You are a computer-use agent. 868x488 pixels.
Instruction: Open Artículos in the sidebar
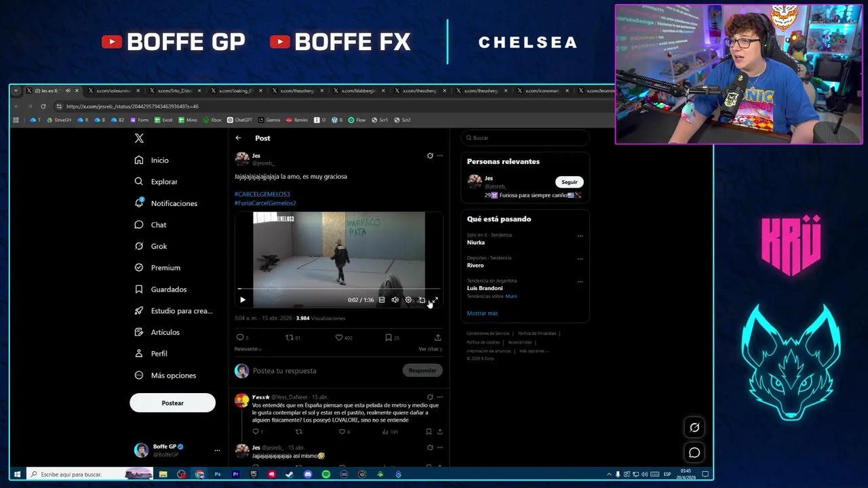(157, 332)
